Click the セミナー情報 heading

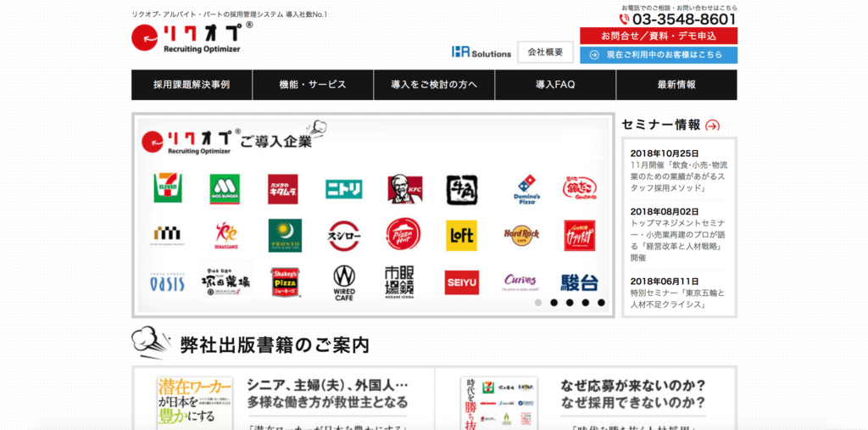661,125
